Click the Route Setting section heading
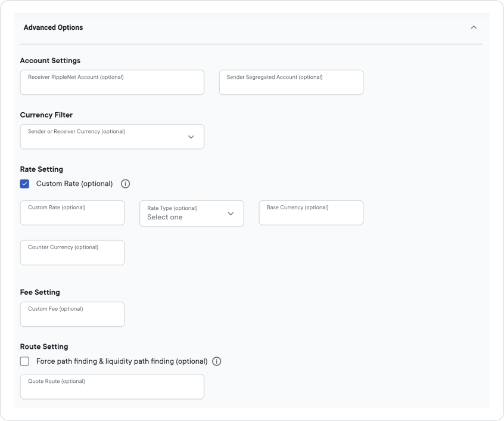The width and height of the screenshot is (504, 421). 43,346
